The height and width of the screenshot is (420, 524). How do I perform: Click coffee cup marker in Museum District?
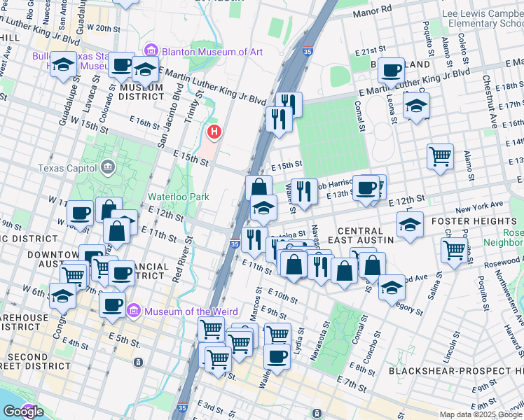(x=121, y=65)
